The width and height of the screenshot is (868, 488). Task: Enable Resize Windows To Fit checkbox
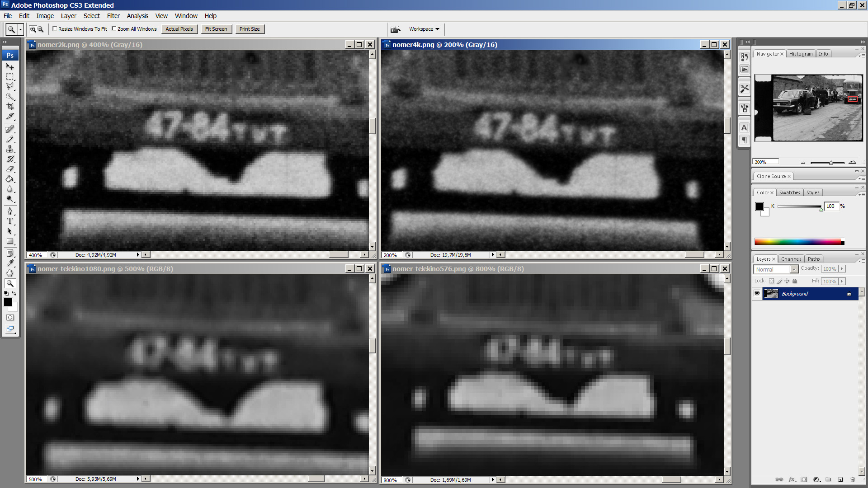(x=55, y=29)
